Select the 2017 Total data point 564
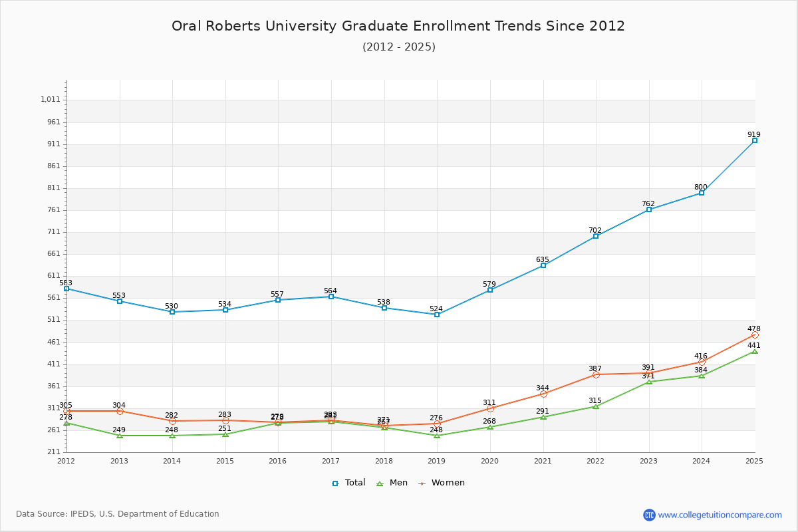798x532 pixels. click(331, 297)
